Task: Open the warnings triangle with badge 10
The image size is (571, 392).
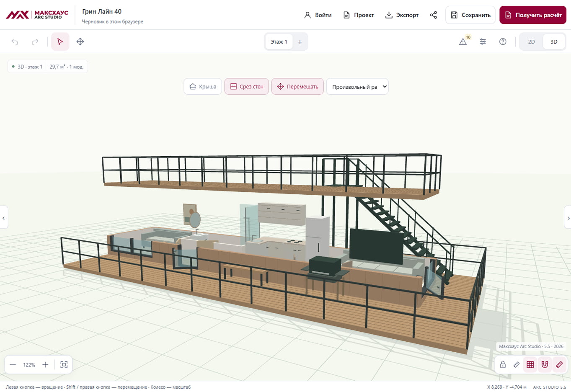Action: click(463, 41)
